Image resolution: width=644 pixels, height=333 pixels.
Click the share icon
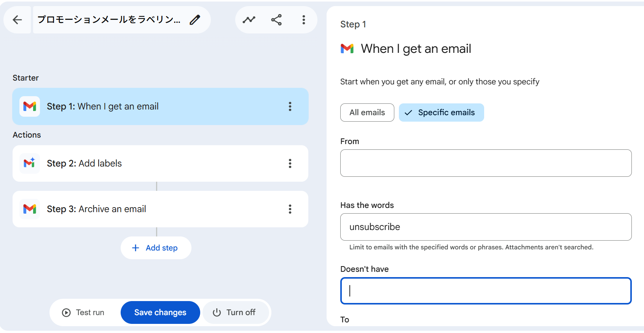[x=276, y=20]
